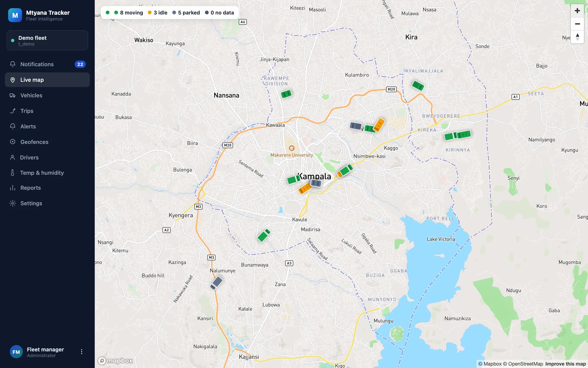The width and height of the screenshot is (588, 368).
Task: Click the Temp & humidity thermometer icon
Action: [x=13, y=173]
